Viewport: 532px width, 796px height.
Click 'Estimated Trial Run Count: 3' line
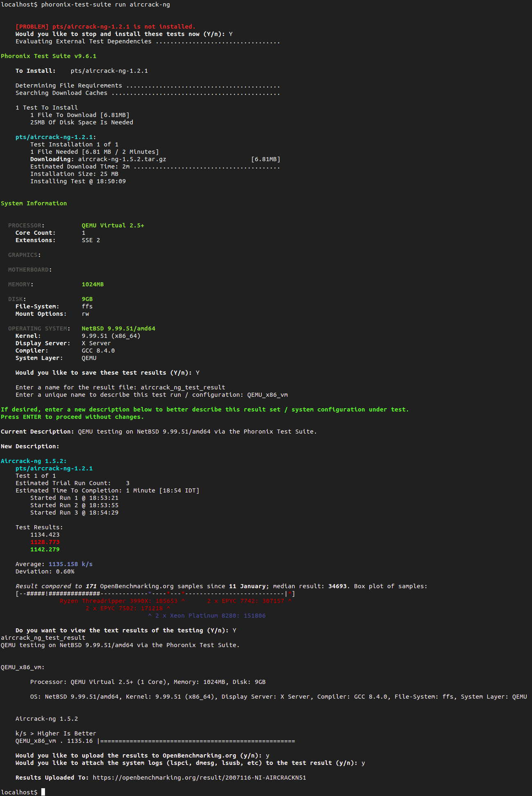(x=72, y=483)
